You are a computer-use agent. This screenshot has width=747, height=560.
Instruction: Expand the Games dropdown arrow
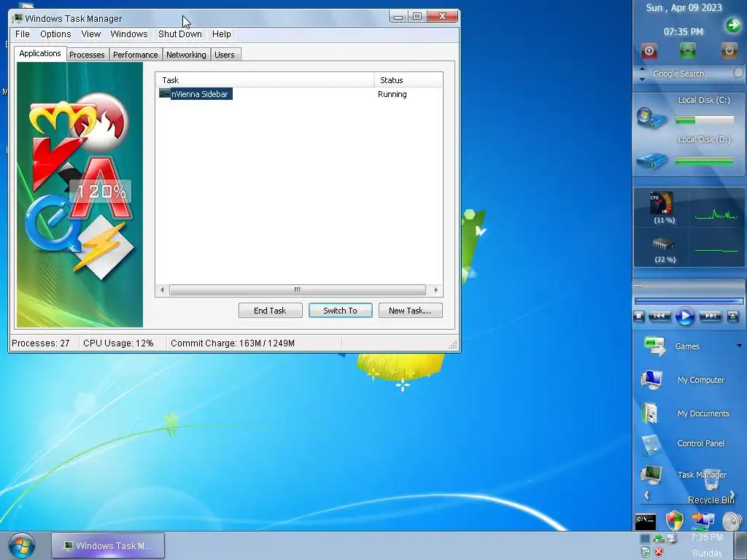[740, 346]
